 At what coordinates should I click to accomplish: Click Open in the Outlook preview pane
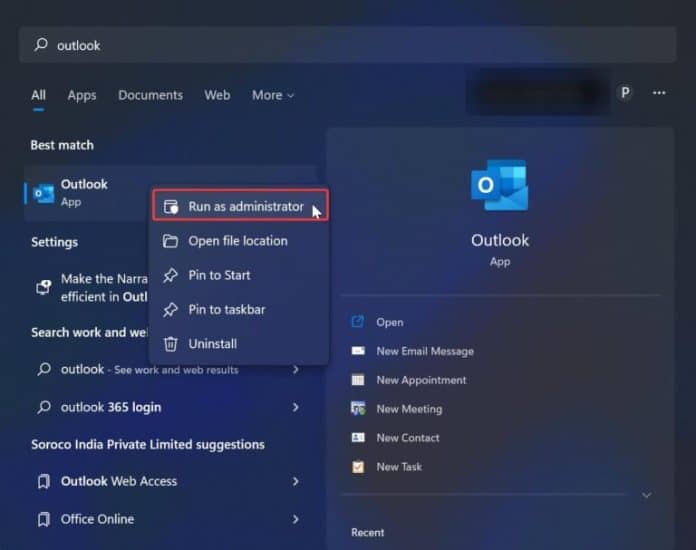pos(389,322)
